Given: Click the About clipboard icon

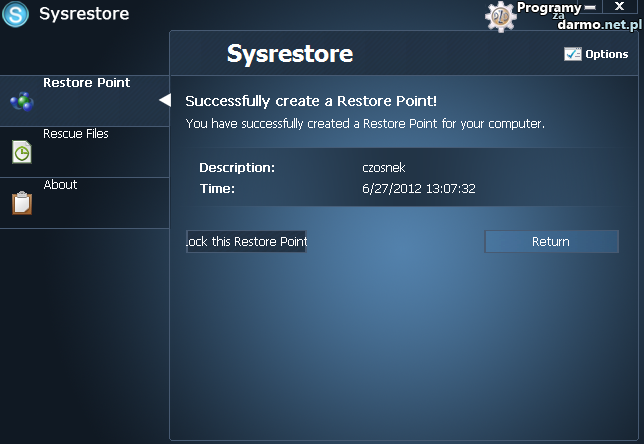Looking at the screenshot, I should point(21,203).
